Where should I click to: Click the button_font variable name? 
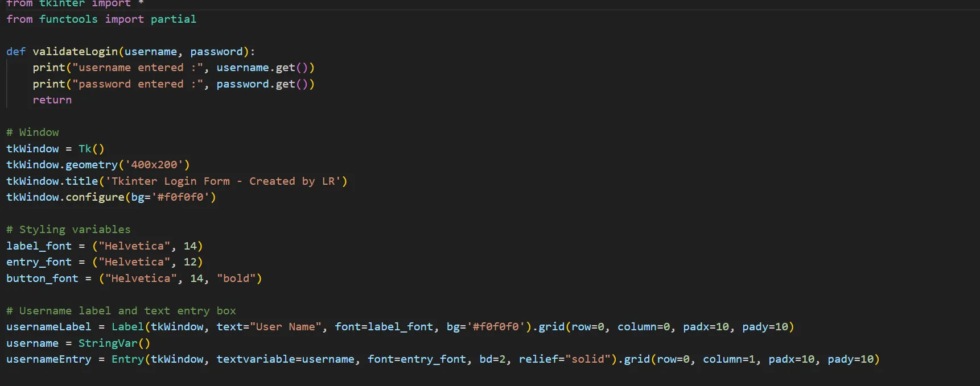(42, 279)
